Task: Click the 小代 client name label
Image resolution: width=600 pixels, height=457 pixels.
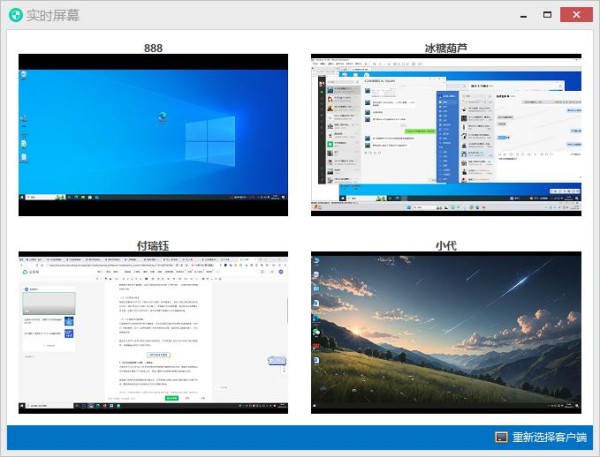Action: click(445, 245)
